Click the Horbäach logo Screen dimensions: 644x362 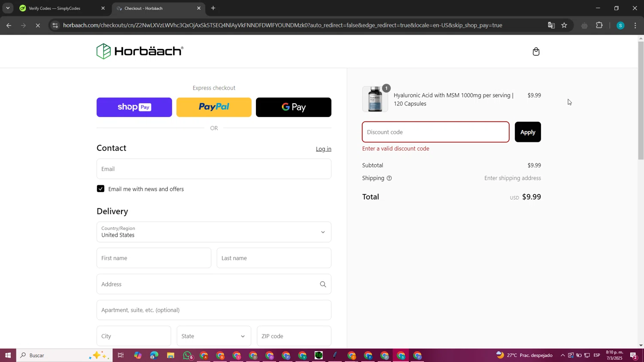click(140, 51)
